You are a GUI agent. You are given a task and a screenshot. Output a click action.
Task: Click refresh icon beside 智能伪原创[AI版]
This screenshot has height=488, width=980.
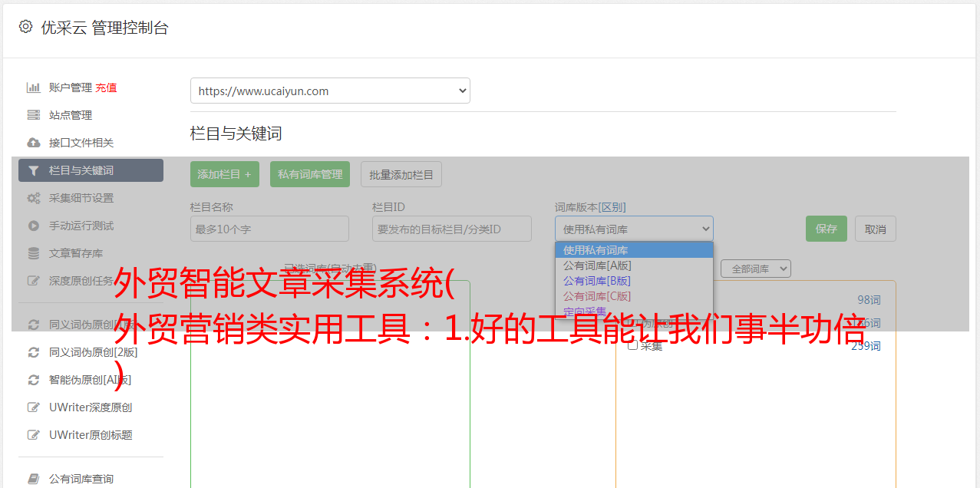[x=33, y=380]
